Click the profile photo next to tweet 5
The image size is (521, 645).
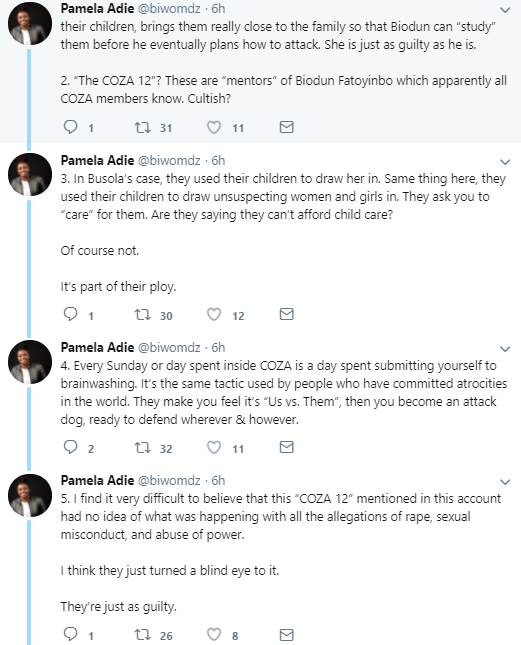pyautogui.click(x=30, y=495)
